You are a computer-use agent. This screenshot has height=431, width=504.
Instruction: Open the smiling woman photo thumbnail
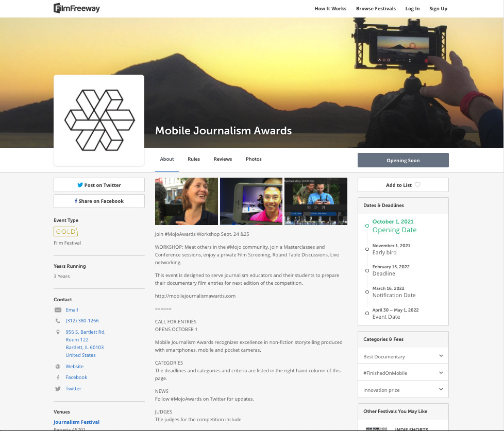[187, 201]
